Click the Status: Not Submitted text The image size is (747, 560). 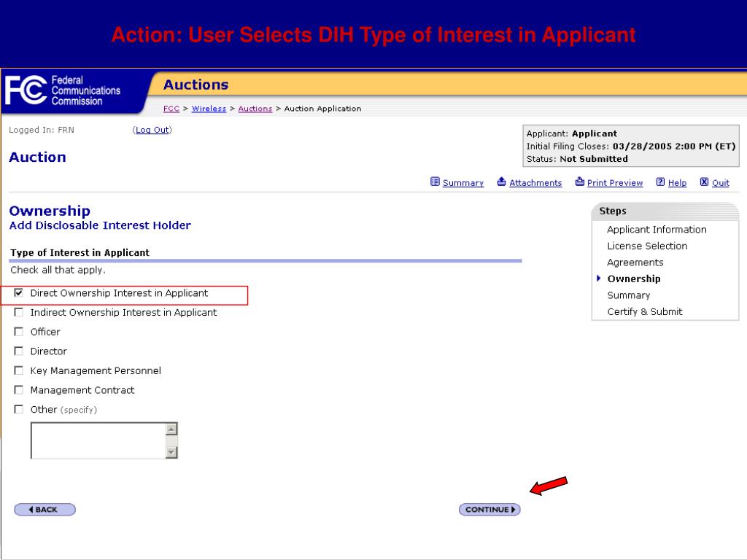(x=577, y=159)
